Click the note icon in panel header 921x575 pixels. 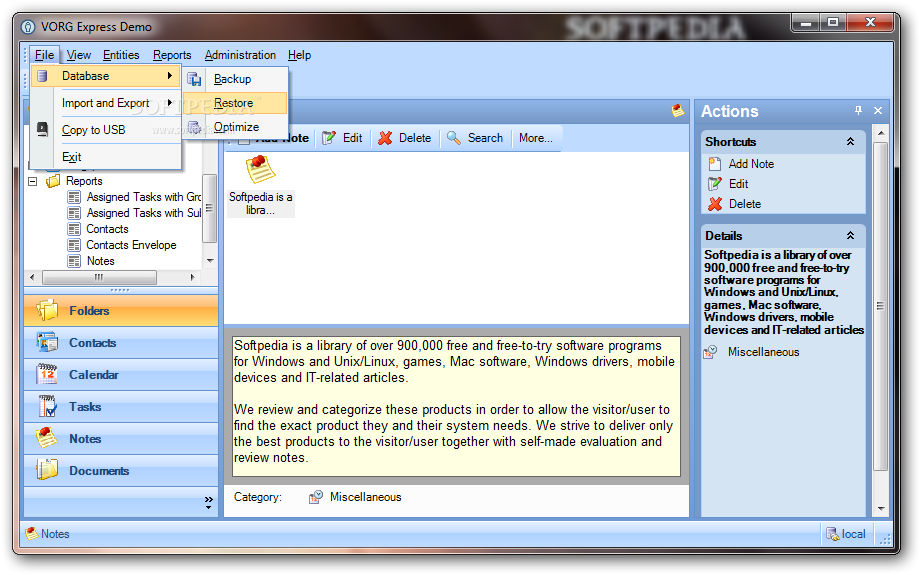[x=677, y=110]
